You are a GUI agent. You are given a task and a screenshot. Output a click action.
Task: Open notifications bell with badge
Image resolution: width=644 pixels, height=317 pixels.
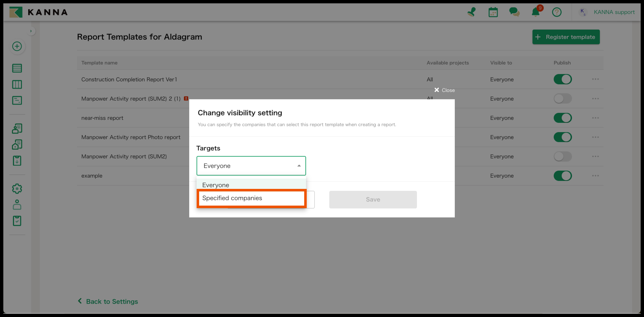click(535, 12)
